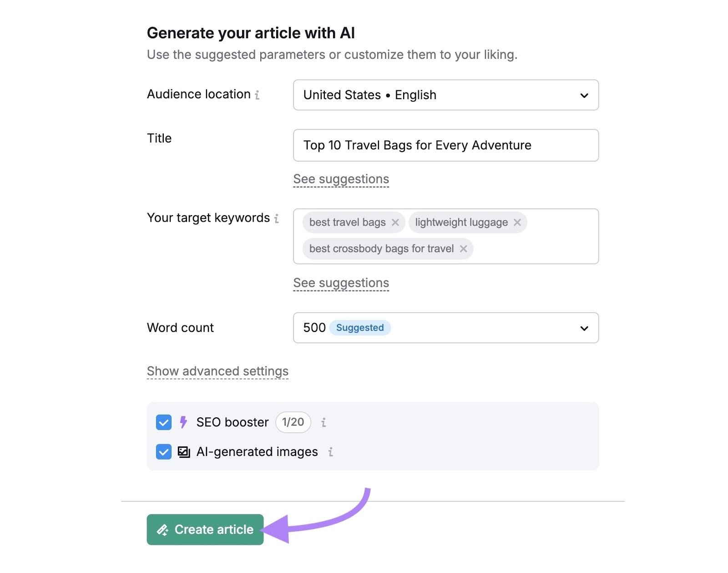Expand the advanced settings section
This screenshot has width=728, height=573.
[217, 371]
